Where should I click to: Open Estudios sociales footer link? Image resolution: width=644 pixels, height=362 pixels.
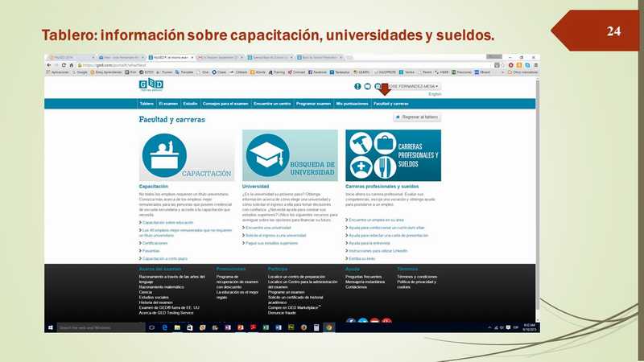154,297
